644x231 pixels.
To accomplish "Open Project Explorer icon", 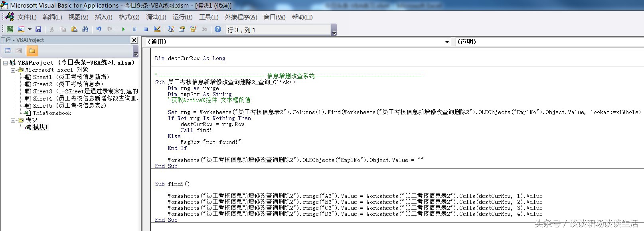I will pyautogui.click(x=171, y=29).
